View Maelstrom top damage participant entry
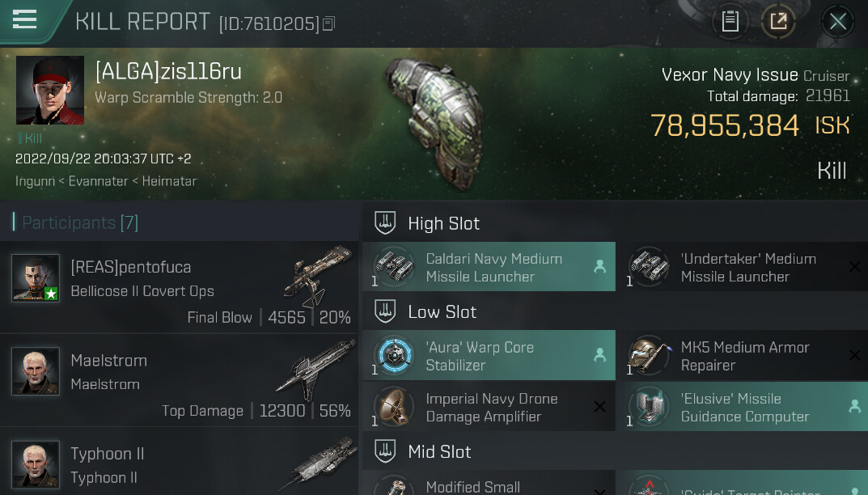The width and height of the screenshot is (868, 495). 180,380
